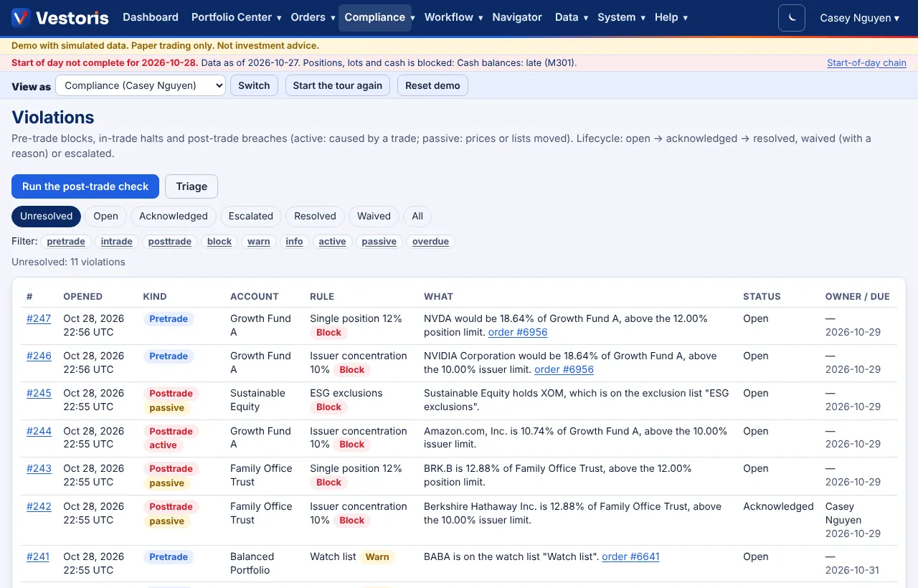Select the Unresolved status tab
The width and height of the screenshot is (918, 588).
46,216
